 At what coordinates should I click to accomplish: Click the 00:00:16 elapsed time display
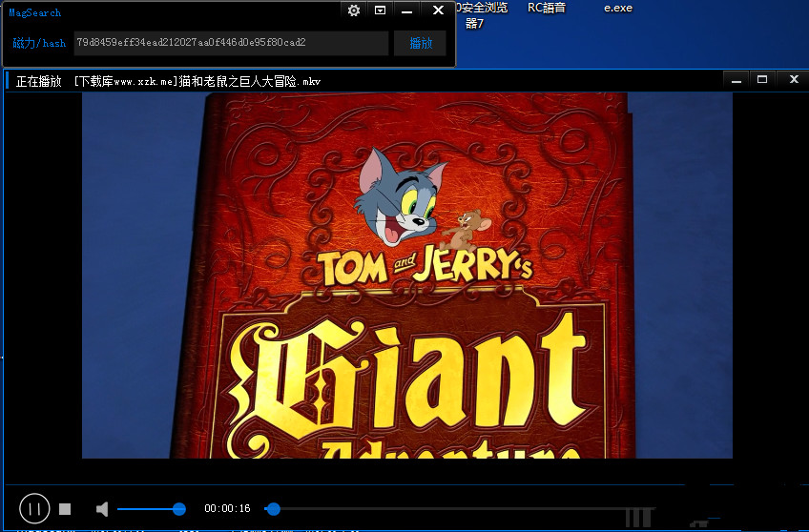coord(227,509)
